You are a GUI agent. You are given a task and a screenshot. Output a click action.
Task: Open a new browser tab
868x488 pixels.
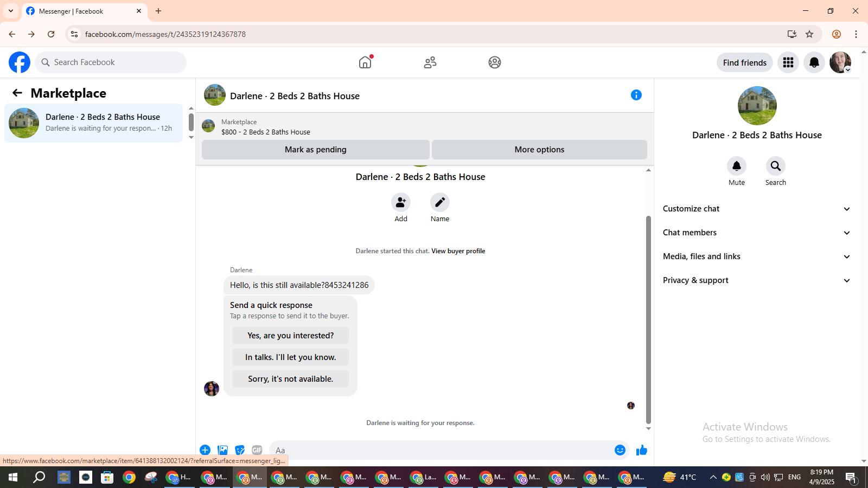[x=158, y=11]
